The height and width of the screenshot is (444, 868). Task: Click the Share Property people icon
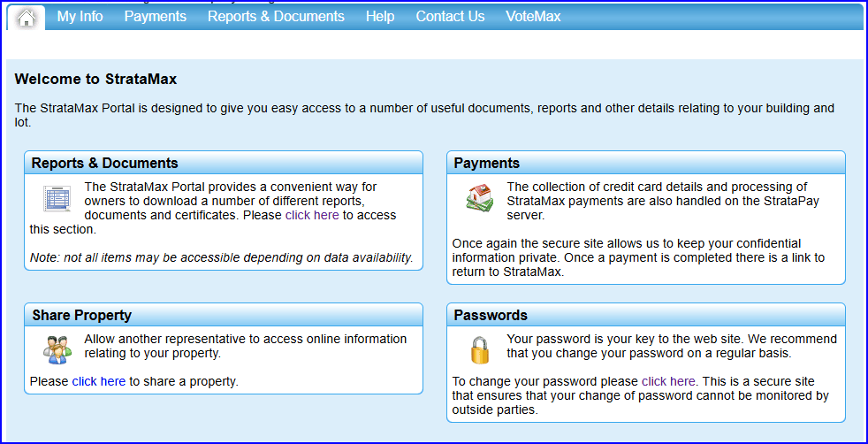57,350
